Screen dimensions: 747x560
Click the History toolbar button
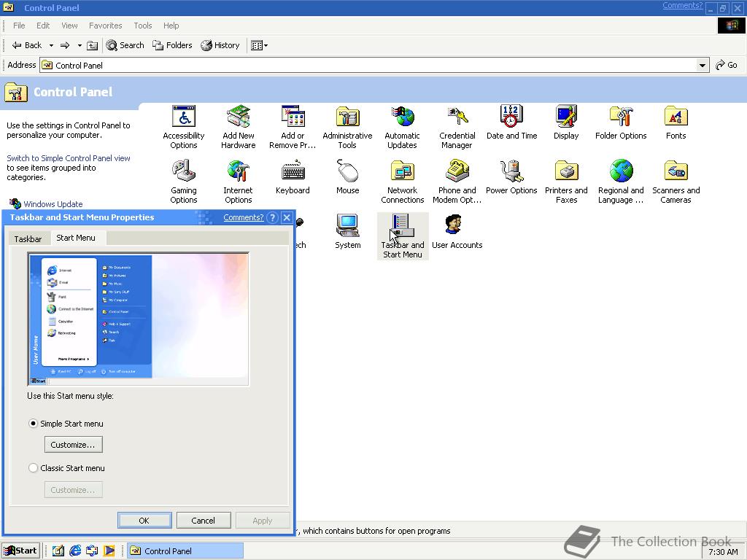pyautogui.click(x=220, y=45)
